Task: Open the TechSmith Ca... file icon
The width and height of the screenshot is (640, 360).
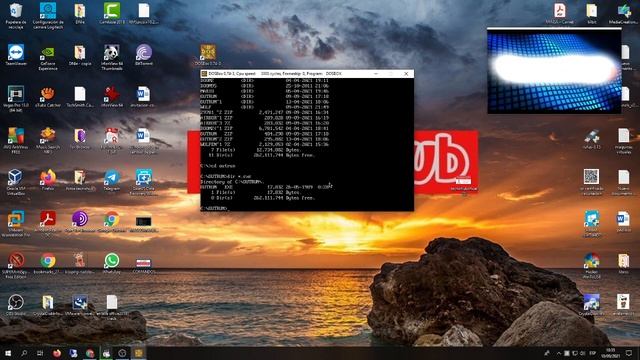Action: (80, 94)
